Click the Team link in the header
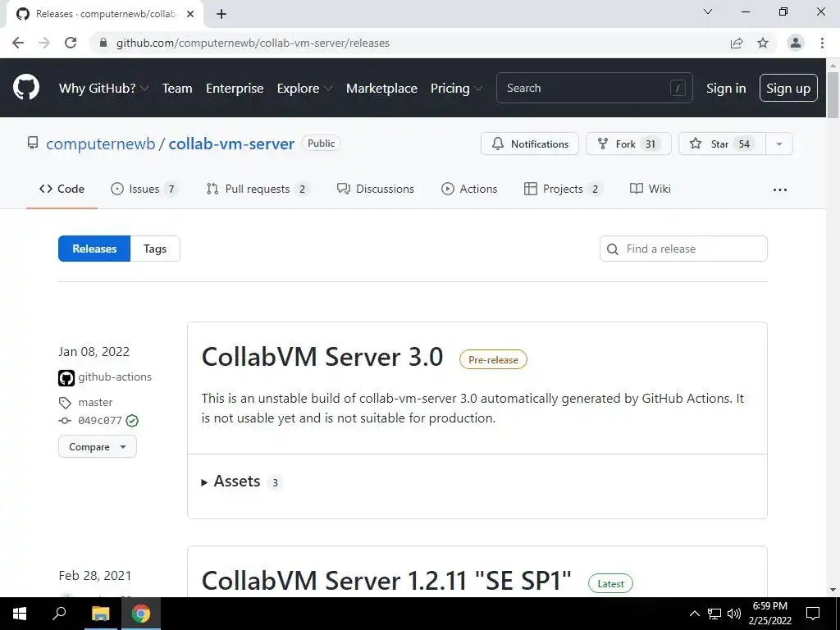 pos(177,89)
